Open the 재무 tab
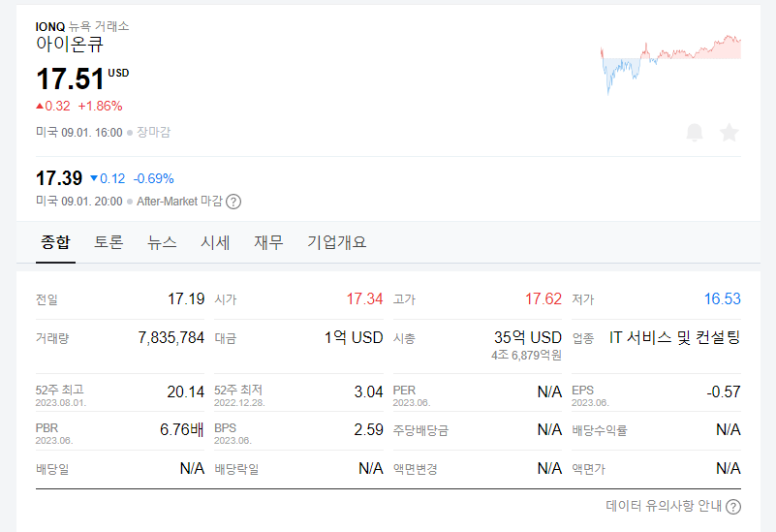776x532 pixels. [x=268, y=242]
